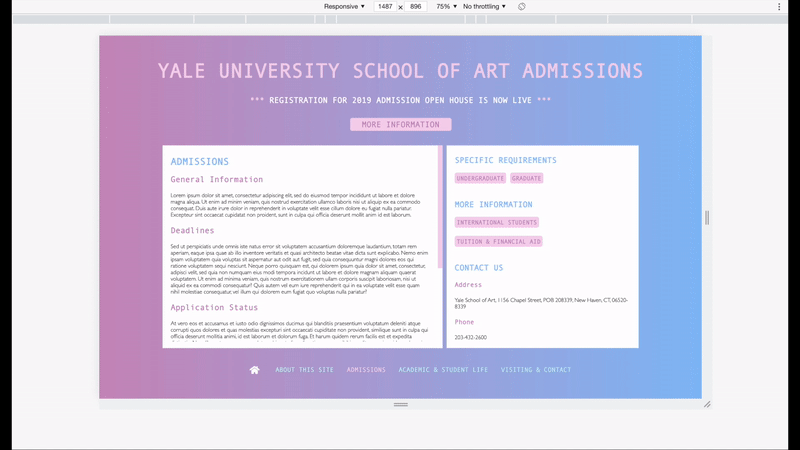Toggle the device rotate icon in toolbar
The image size is (800, 450).
point(521,7)
